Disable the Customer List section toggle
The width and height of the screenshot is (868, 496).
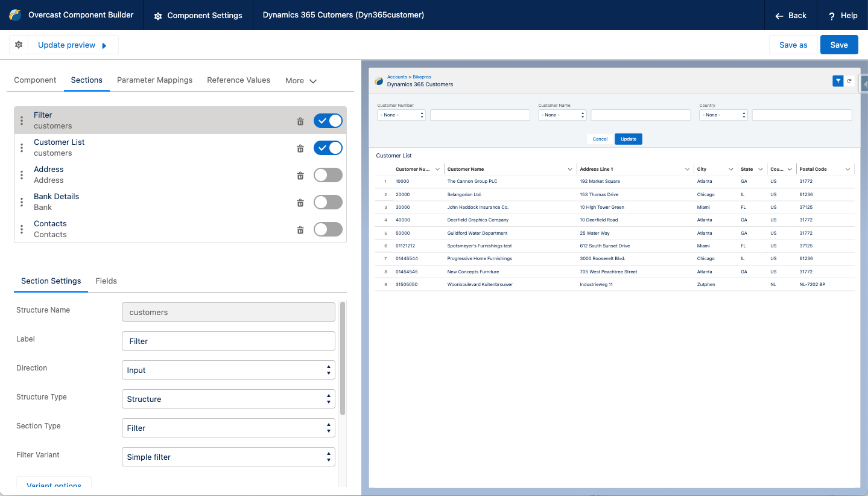(328, 148)
